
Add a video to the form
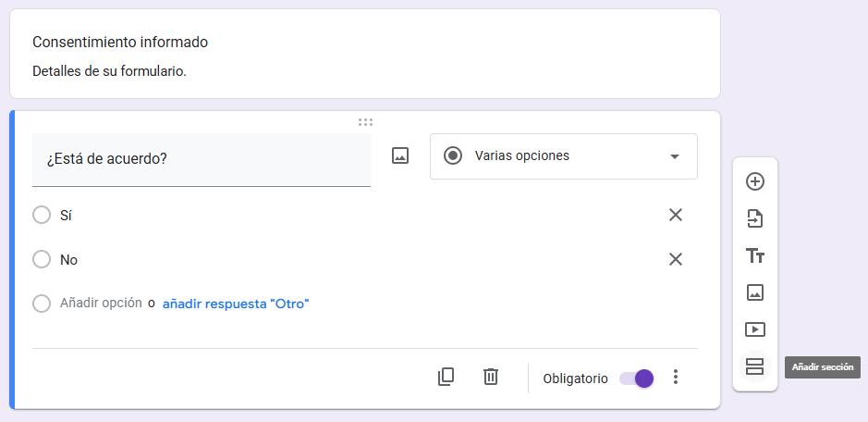click(755, 329)
